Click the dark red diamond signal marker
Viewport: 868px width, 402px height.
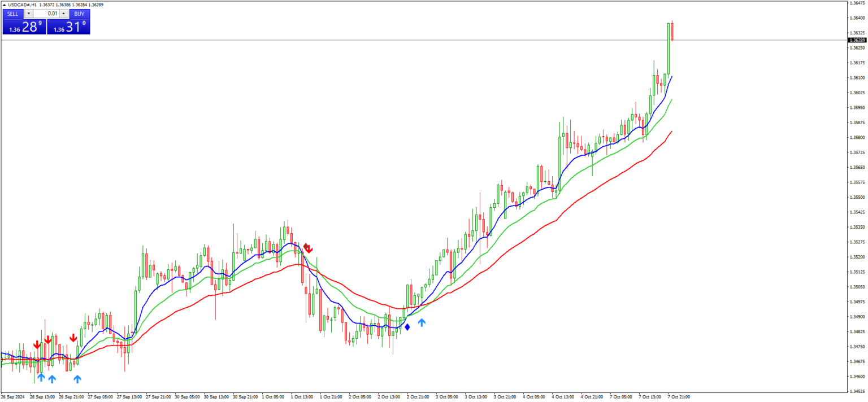pyautogui.click(x=306, y=246)
